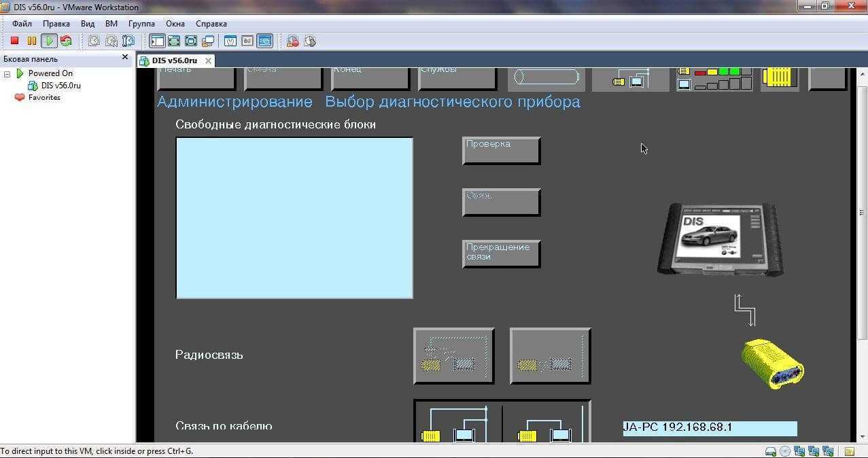Click the yellow diagnostic head icon in the DIS top bar

[779, 77]
